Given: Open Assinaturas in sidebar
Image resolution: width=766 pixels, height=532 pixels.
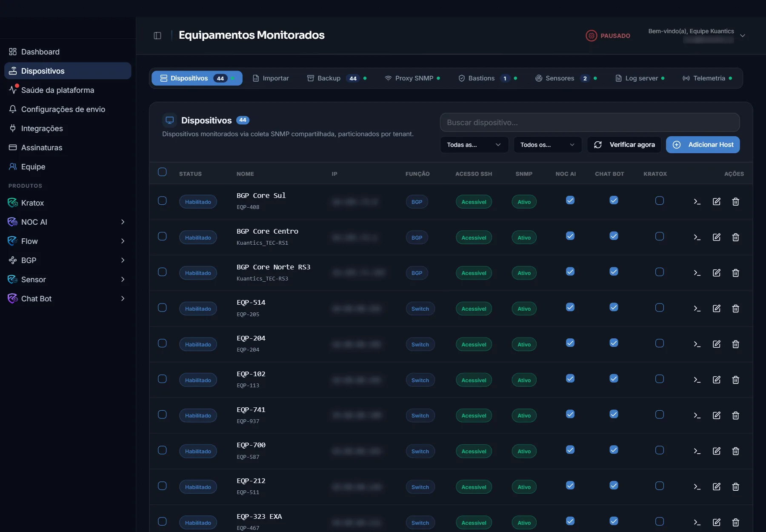Looking at the screenshot, I should pyautogui.click(x=68, y=147).
